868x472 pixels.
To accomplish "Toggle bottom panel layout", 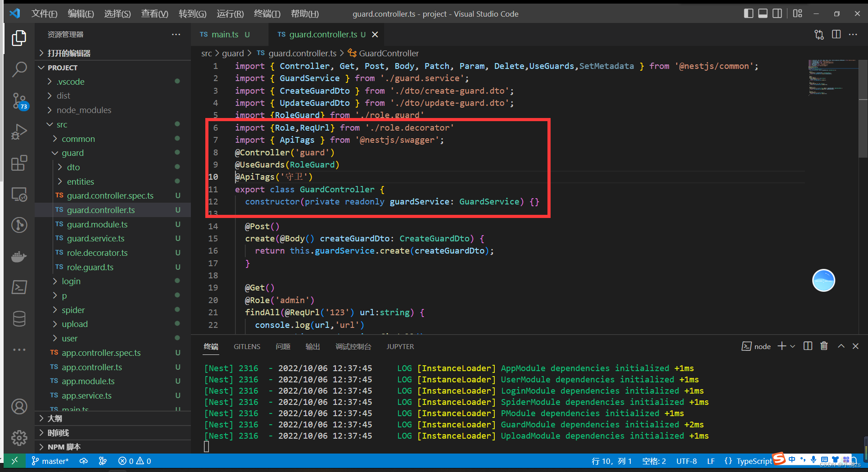I will [763, 14].
